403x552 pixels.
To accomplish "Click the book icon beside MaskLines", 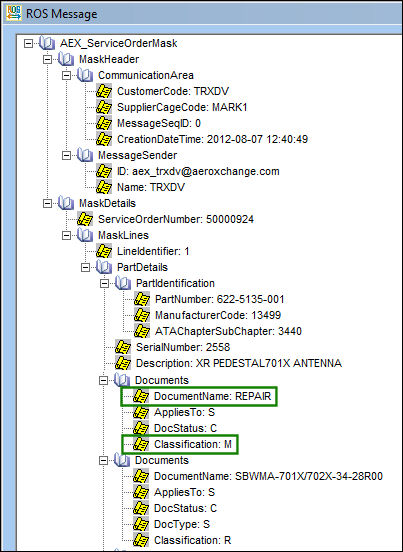I will point(85,235).
